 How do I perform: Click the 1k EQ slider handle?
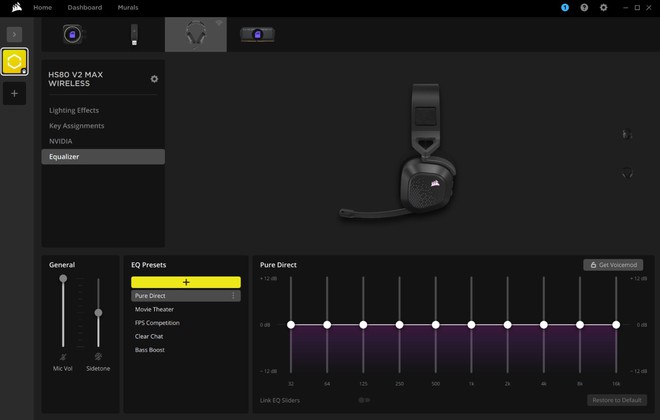coord(471,325)
